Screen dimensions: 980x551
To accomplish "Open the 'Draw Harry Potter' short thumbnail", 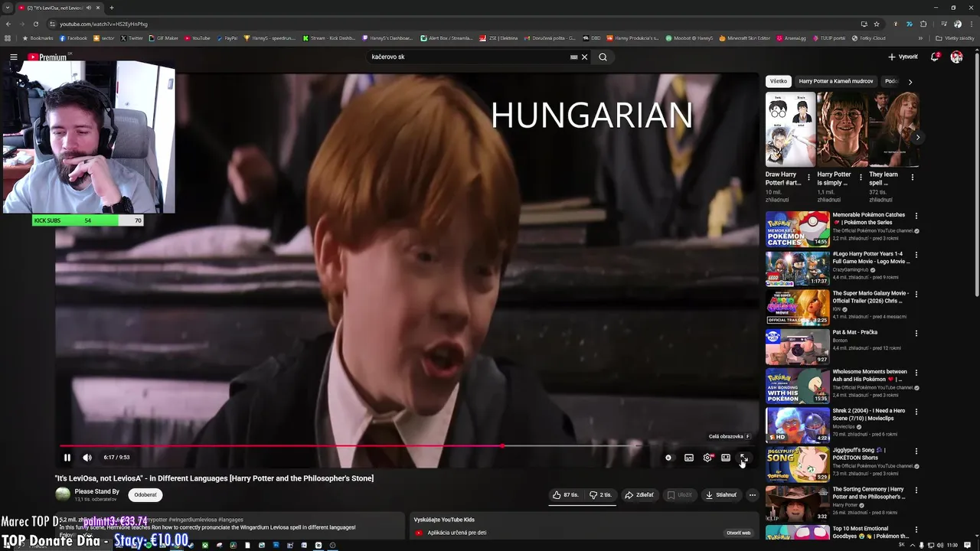I will click(x=790, y=129).
